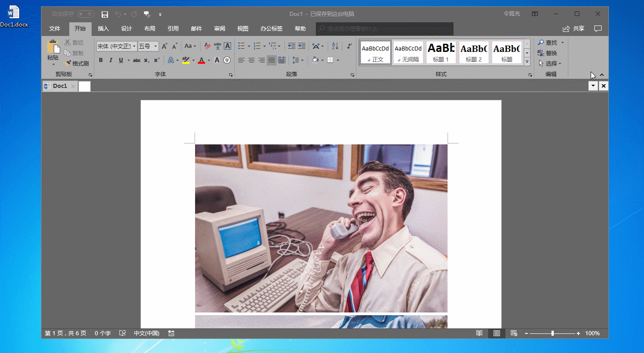Click the Comments speech bubble icon

598,29
